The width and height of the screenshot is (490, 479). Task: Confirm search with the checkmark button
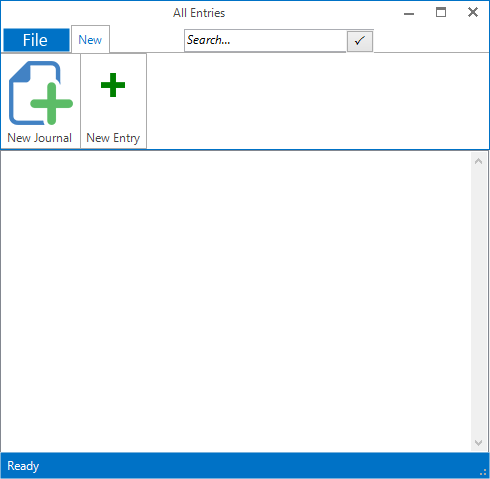tap(360, 41)
